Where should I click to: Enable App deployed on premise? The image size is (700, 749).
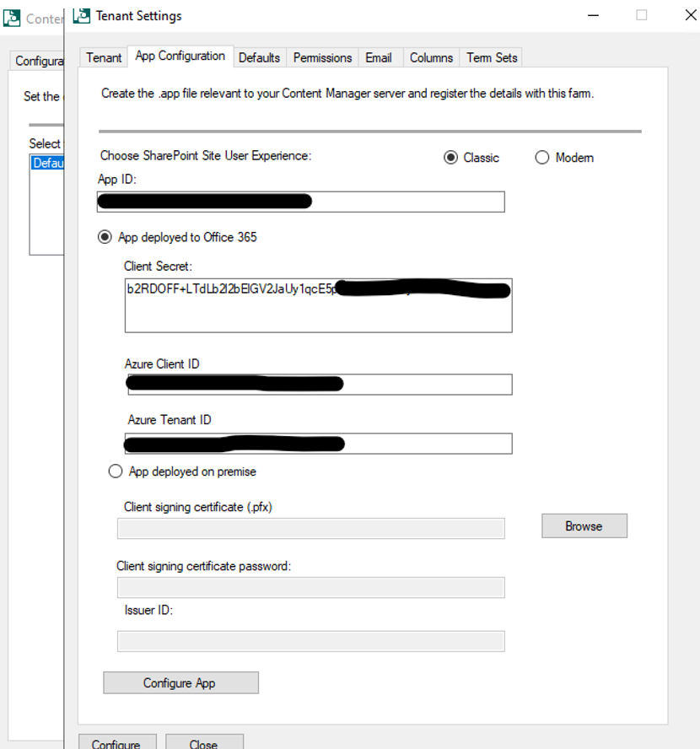pyautogui.click(x=116, y=471)
